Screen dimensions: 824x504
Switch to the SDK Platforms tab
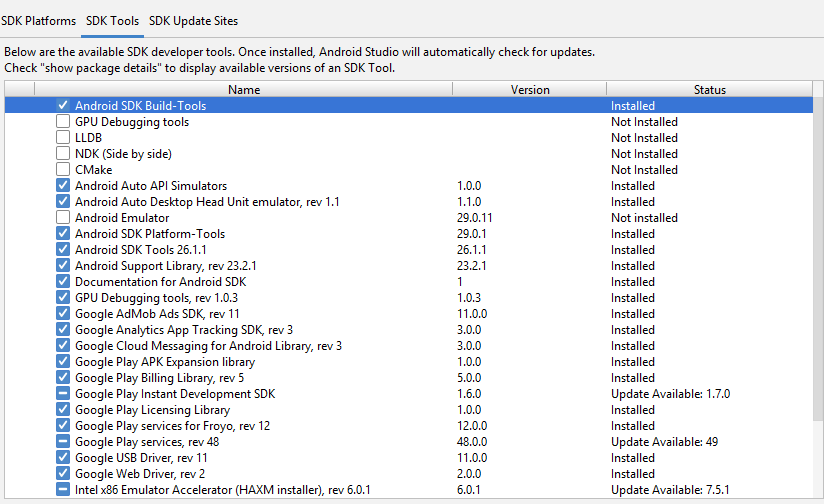[38, 20]
